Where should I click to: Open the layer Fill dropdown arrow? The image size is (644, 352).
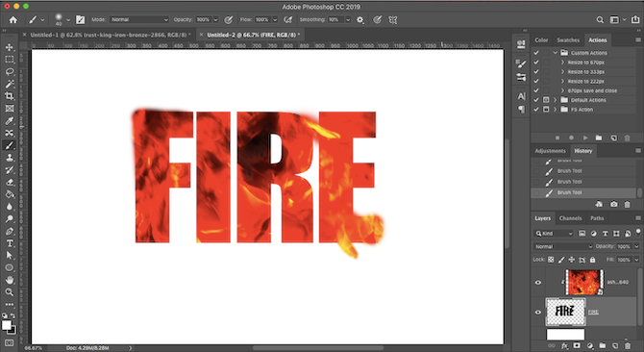pos(636,260)
